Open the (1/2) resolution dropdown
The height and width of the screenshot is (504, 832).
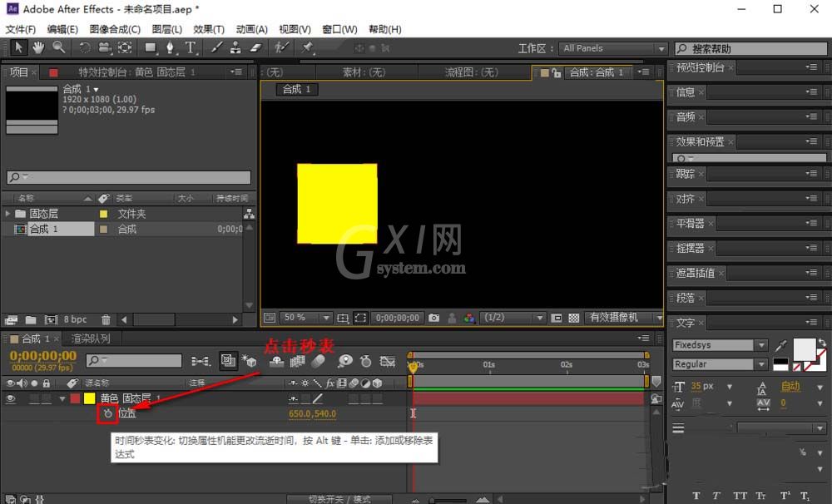tap(513, 318)
